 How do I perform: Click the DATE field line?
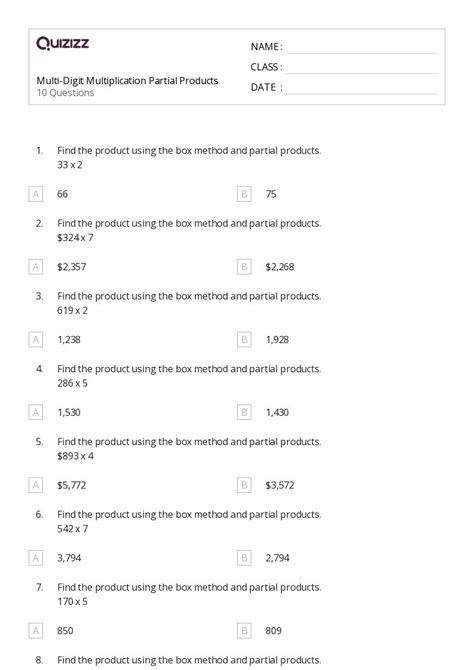click(x=361, y=89)
